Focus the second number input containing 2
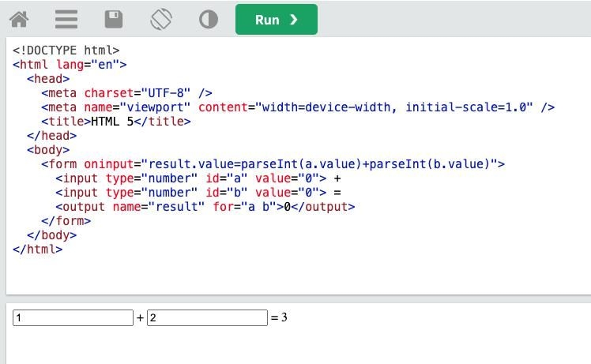 click(x=207, y=317)
